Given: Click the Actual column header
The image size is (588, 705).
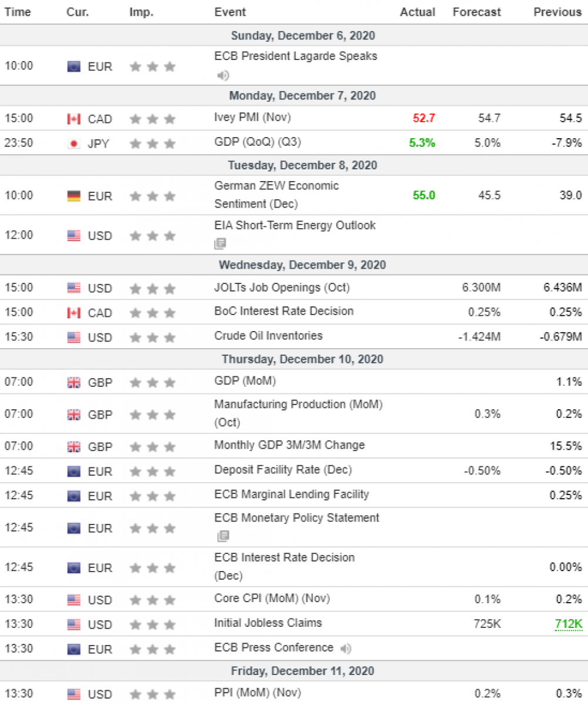Looking at the screenshot, I should coord(417,12).
